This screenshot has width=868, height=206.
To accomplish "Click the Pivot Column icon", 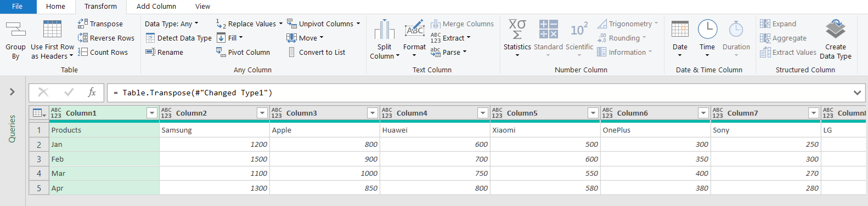I will [221, 52].
